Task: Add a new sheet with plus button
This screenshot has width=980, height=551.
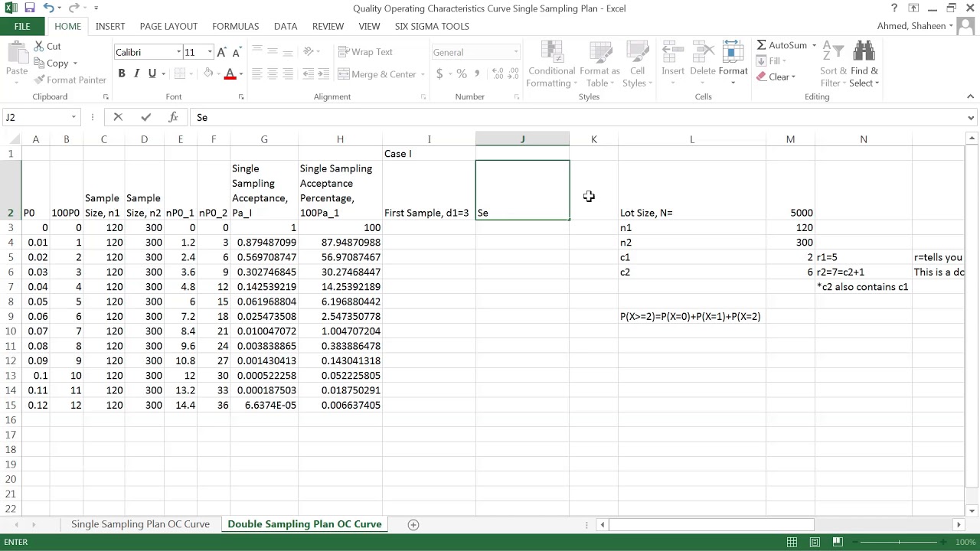Action: click(413, 524)
